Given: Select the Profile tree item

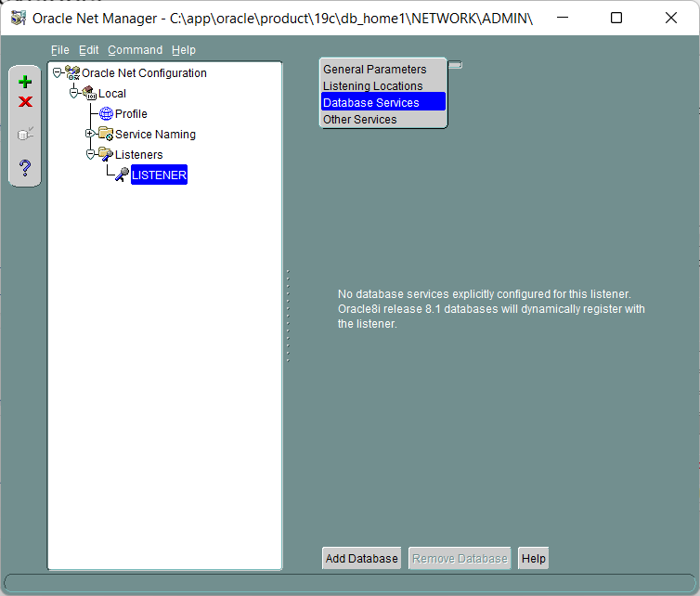Looking at the screenshot, I should (x=131, y=114).
